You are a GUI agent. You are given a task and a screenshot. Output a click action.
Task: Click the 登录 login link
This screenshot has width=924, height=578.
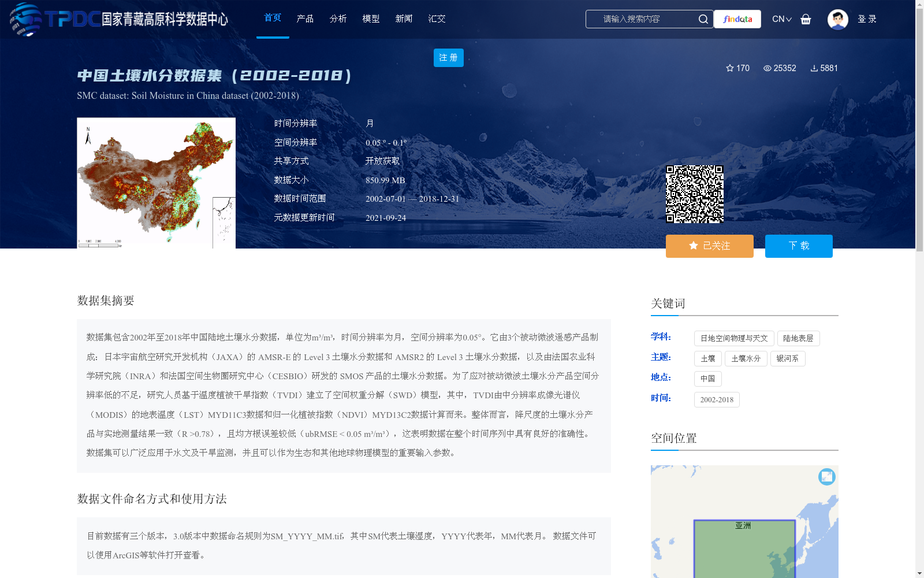867,19
